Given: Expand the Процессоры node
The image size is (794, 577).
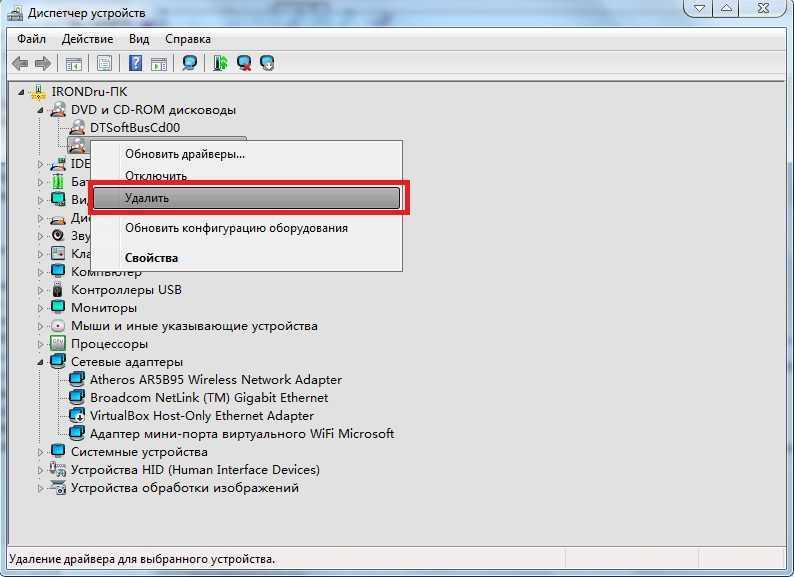Looking at the screenshot, I should 40,344.
